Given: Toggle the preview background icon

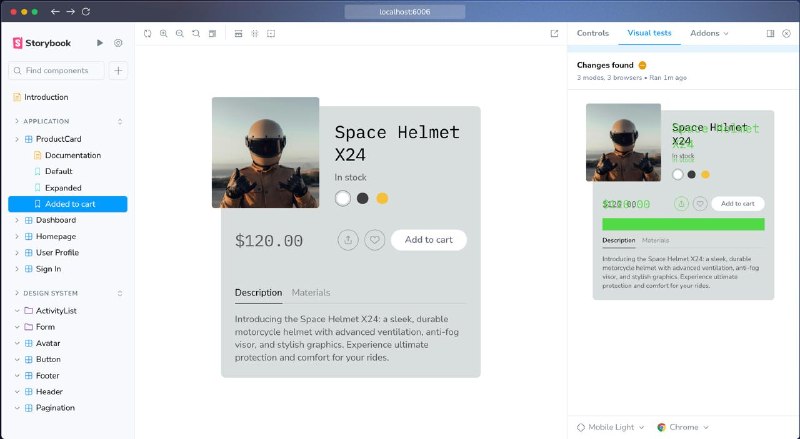Looking at the screenshot, I should pos(212,34).
